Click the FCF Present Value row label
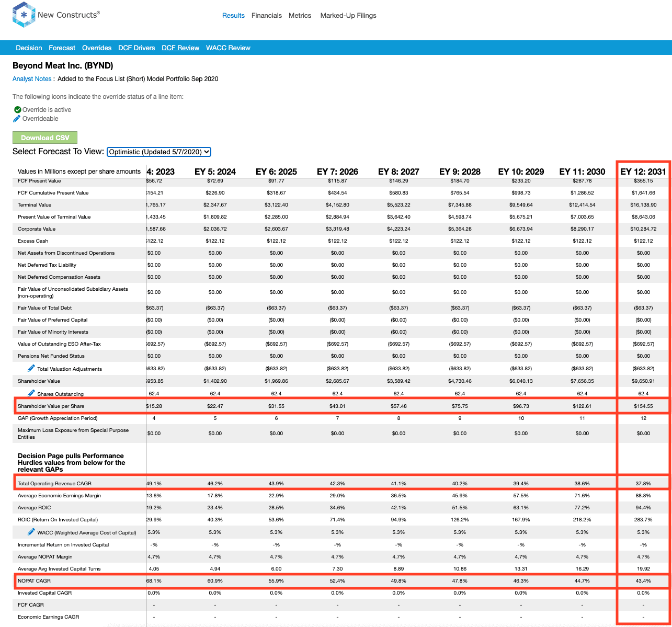This screenshot has width=672, height=627. (x=39, y=180)
